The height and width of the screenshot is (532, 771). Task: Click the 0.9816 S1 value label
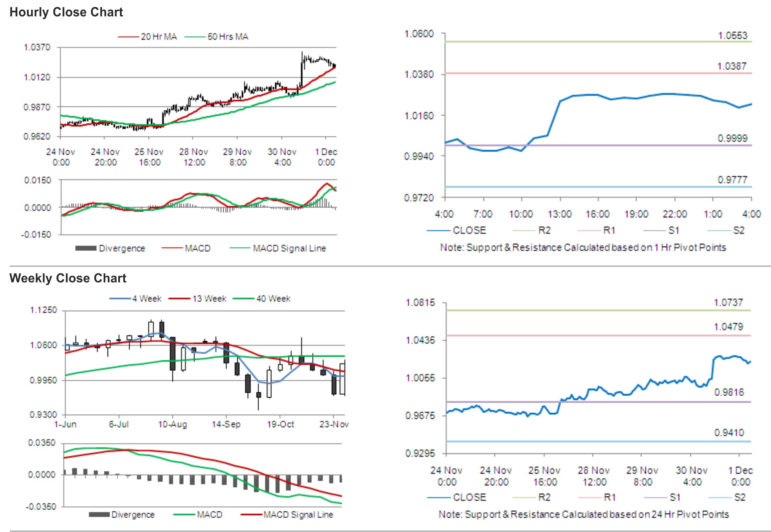[729, 392]
